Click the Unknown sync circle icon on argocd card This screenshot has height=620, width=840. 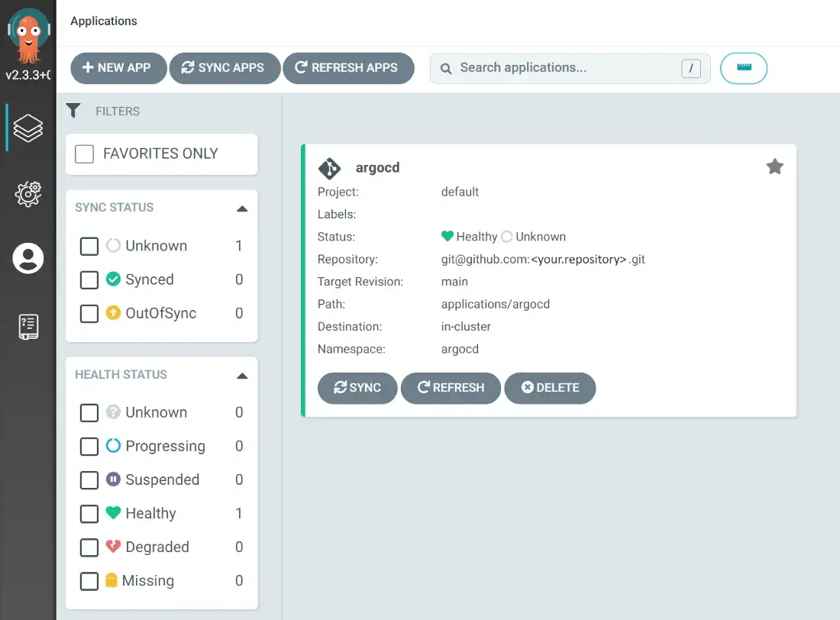pos(507,237)
